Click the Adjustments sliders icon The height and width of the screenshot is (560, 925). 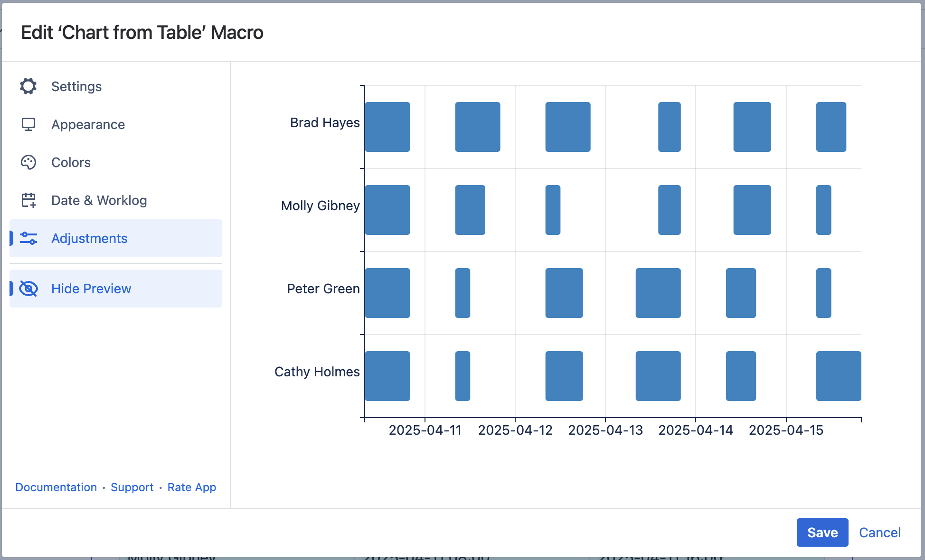coord(28,238)
